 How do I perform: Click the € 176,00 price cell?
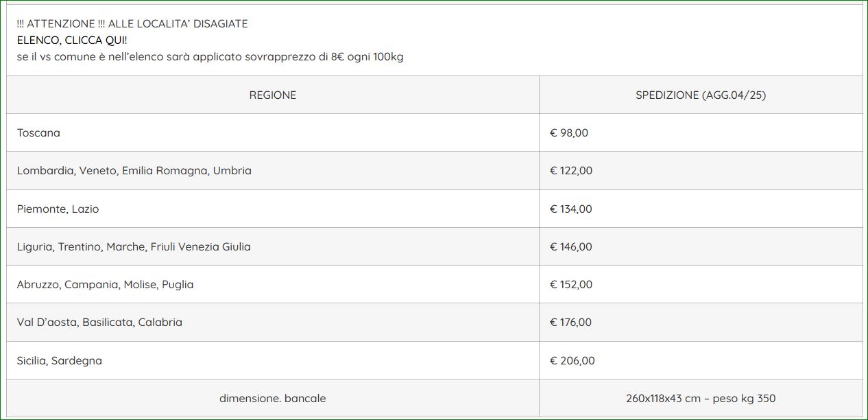(x=701, y=322)
